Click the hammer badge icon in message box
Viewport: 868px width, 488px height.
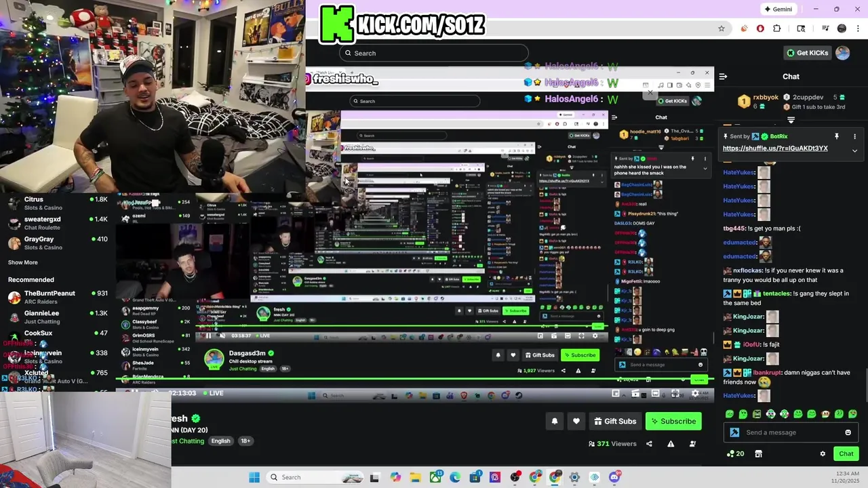(734, 432)
